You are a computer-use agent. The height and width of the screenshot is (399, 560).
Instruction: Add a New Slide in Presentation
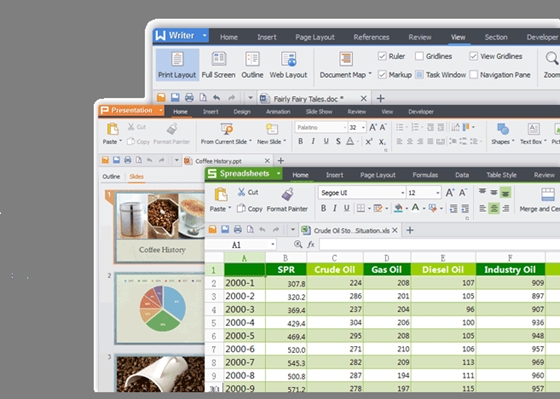(271, 134)
